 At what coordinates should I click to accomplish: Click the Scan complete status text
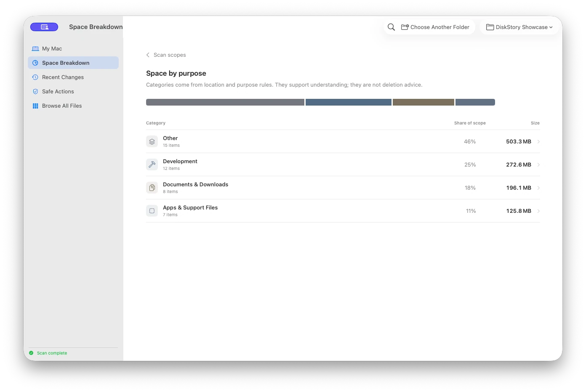52,353
